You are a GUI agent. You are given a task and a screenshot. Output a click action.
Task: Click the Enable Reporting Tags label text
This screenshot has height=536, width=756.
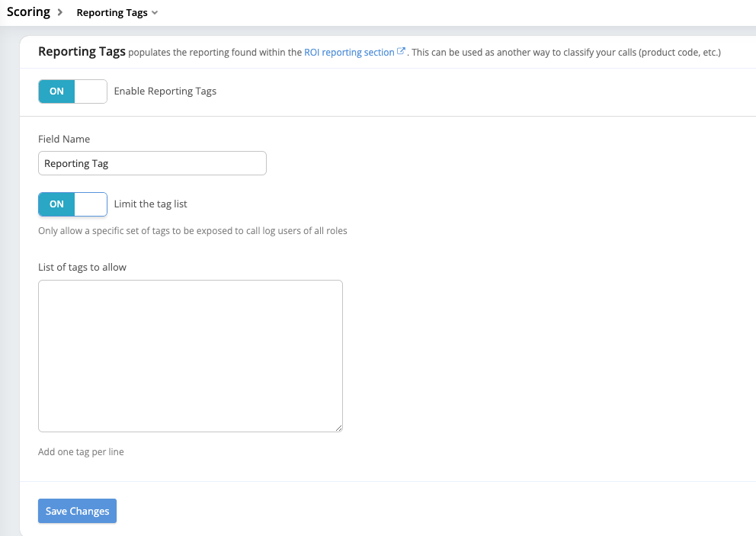coord(165,91)
